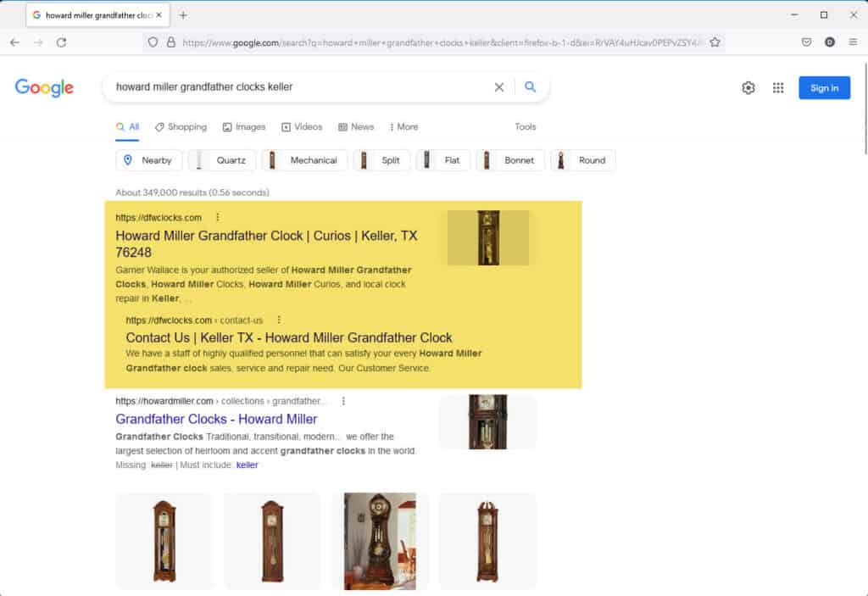This screenshot has height=596, width=868.
Task: Click the dfwclocks.com contact-us breadcrumb
Action: pyautogui.click(x=194, y=320)
